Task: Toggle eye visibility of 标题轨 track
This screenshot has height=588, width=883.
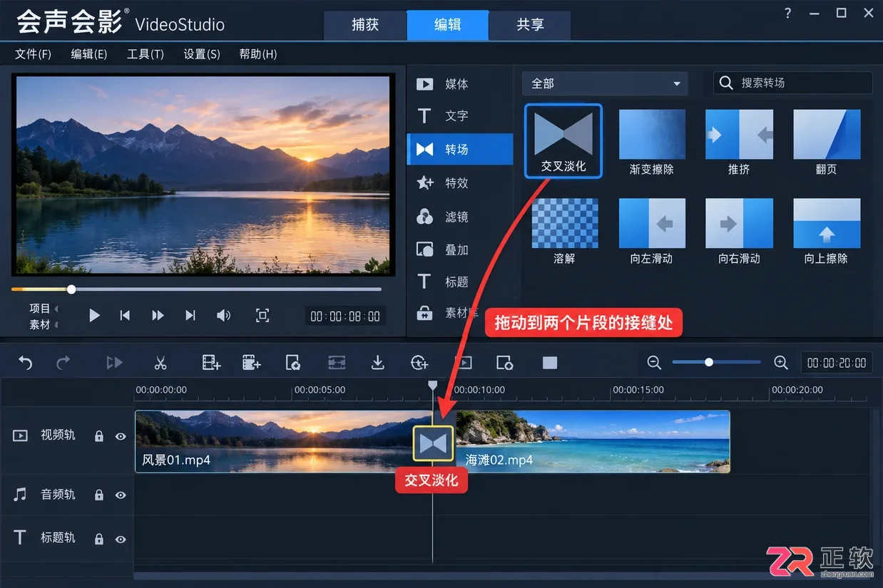Action: click(121, 539)
